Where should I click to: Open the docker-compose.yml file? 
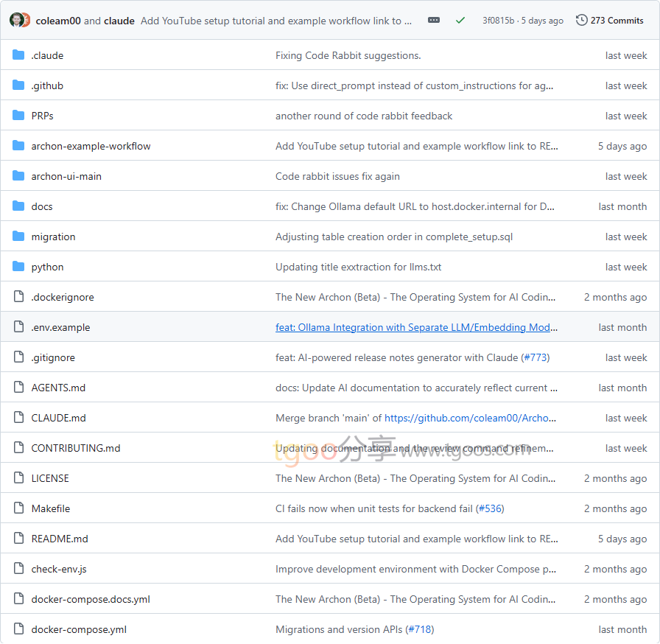click(x=79, y=629)
